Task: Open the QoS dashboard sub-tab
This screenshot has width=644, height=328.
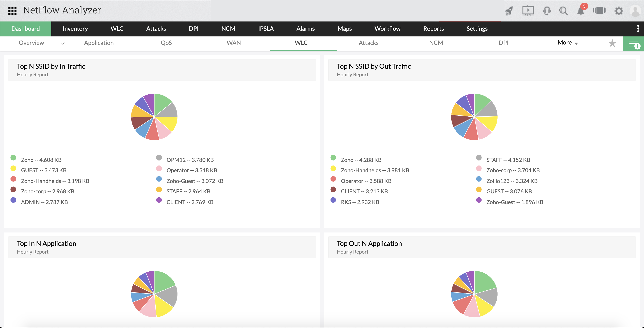Action: click(166, 43)
